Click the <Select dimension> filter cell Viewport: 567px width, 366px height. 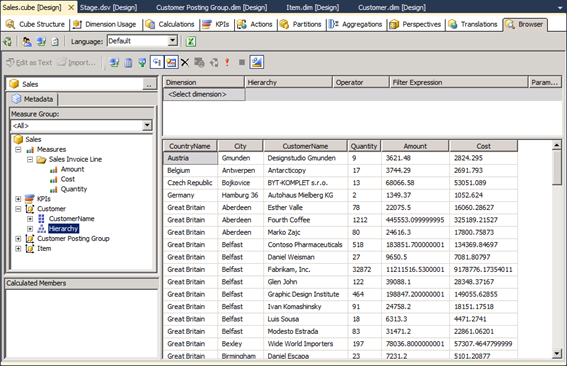[x=205, y=94]
